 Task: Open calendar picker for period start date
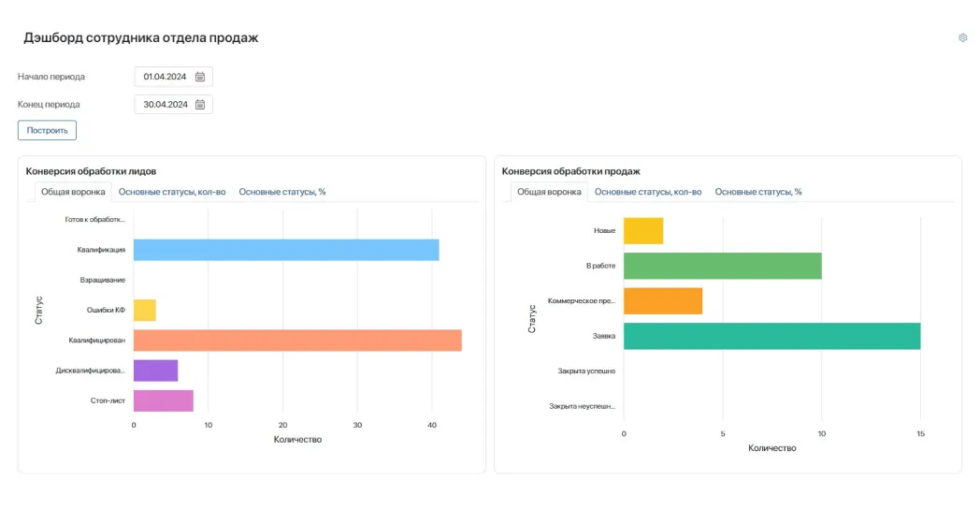click(200, 77)
